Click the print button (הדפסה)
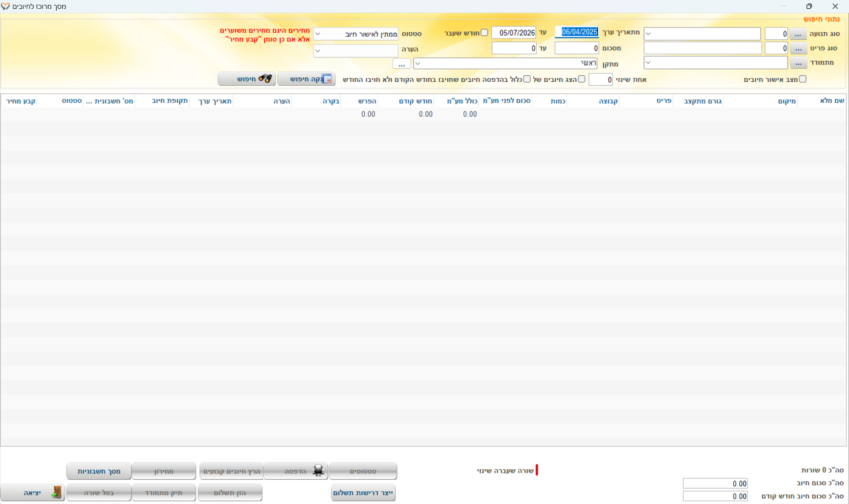This screenshot has height=504, width=849. (x=295, y=471)
